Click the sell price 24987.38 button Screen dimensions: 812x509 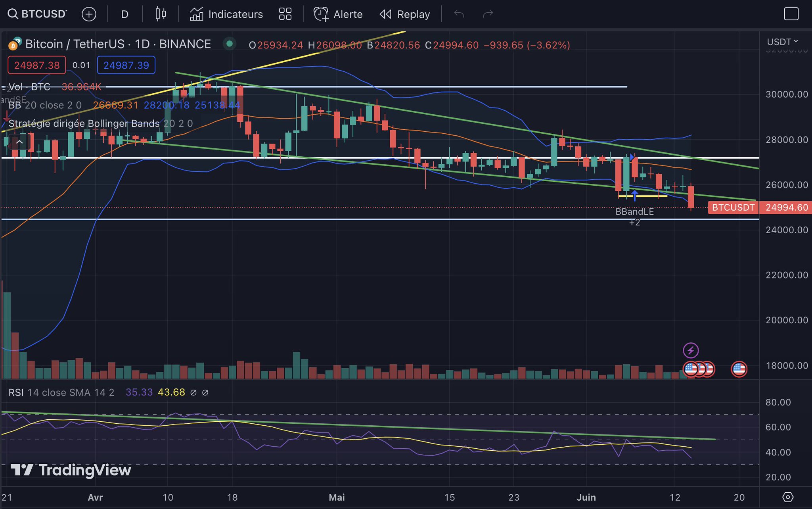(x=37, y=65)
